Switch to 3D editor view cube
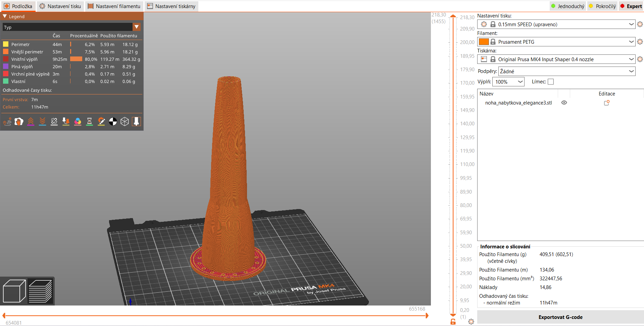The image size is (644, 326). [14, 291]
